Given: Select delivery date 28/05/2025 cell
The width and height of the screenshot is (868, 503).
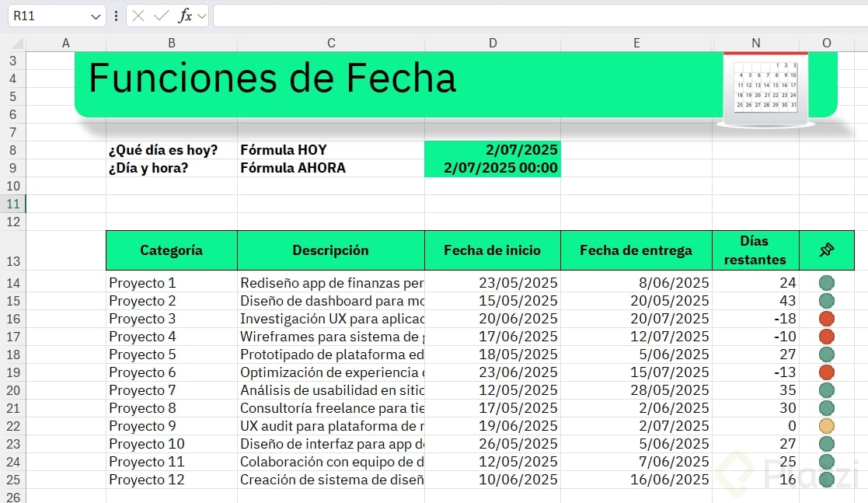Looking at the screenshot, I should [636, 390].
